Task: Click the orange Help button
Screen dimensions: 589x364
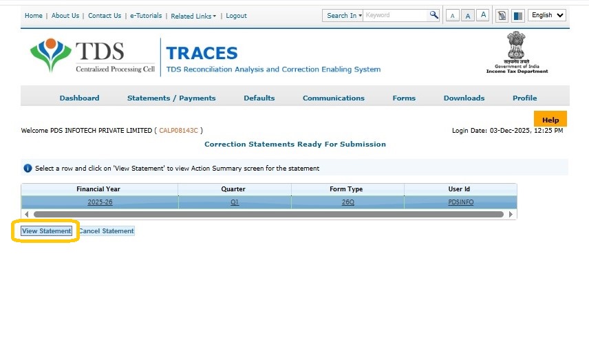Action: point(550,120)
